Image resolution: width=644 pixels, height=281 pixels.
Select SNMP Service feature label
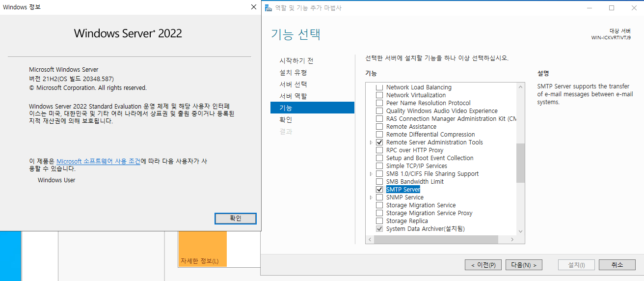tap(404, 197)
